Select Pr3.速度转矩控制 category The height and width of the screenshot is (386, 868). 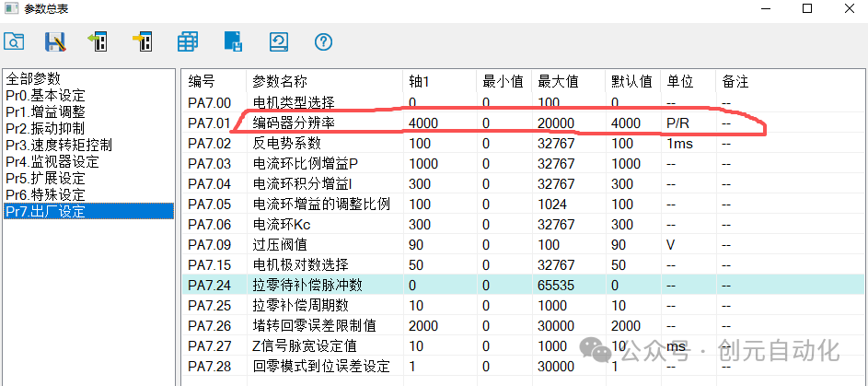pyautogui.click(x=59, y=146)
